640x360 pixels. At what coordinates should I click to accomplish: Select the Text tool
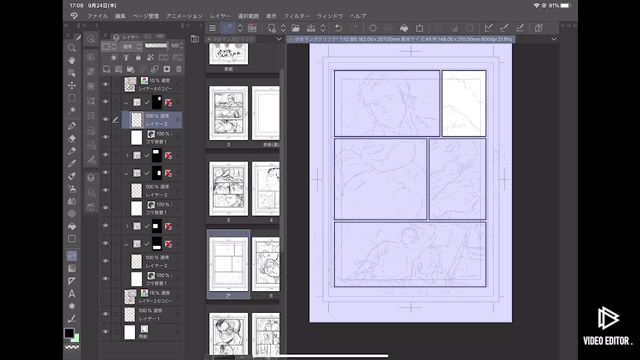(x=72, y=293)
